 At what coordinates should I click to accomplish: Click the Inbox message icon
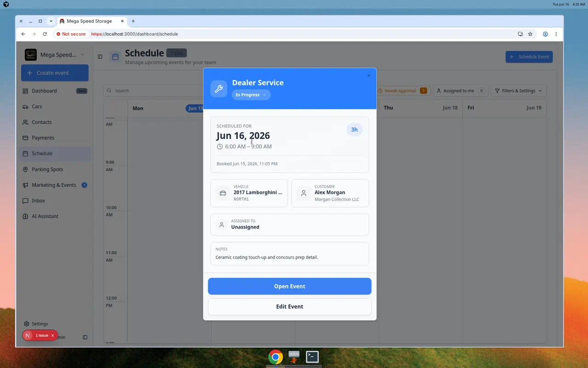pos(25,201)
